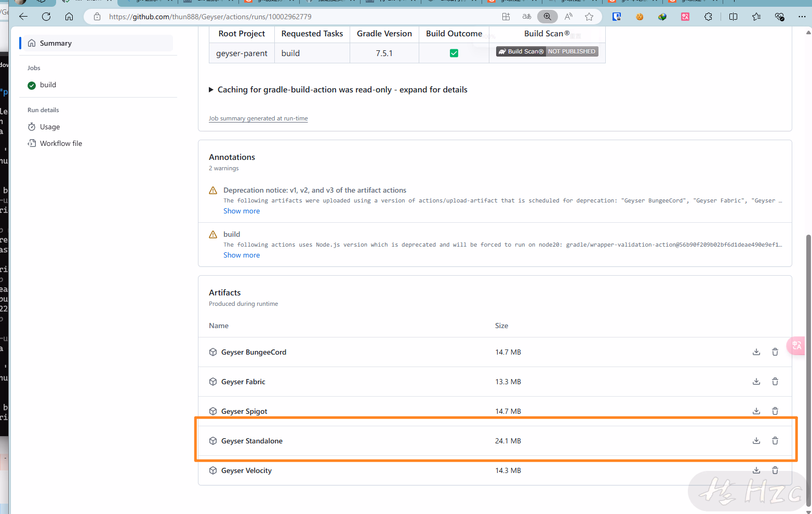Click the Workflow file icon
The image size is (812, 514).
click(32, 143)
